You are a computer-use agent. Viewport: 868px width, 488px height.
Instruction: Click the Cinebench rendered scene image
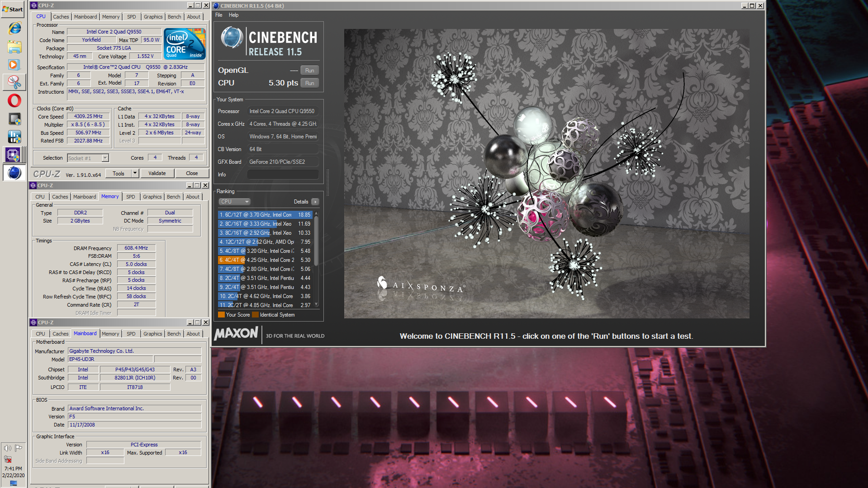click(546, 174)
